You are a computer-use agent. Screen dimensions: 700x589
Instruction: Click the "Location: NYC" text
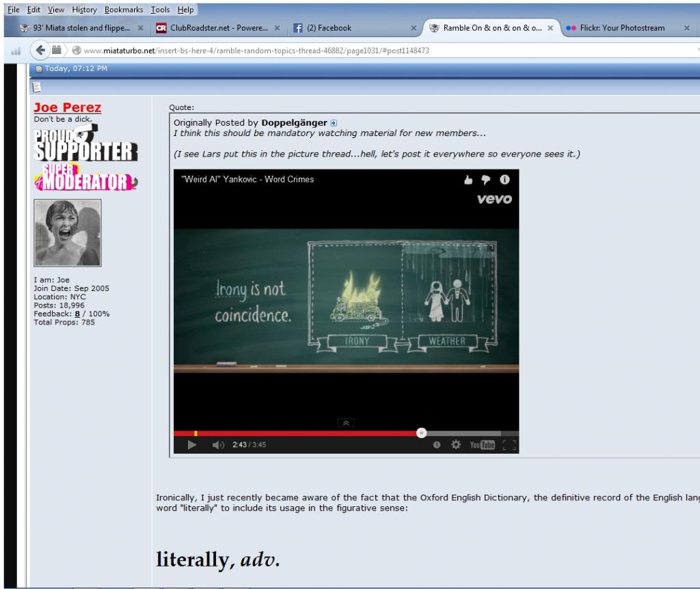coord(60,297)
